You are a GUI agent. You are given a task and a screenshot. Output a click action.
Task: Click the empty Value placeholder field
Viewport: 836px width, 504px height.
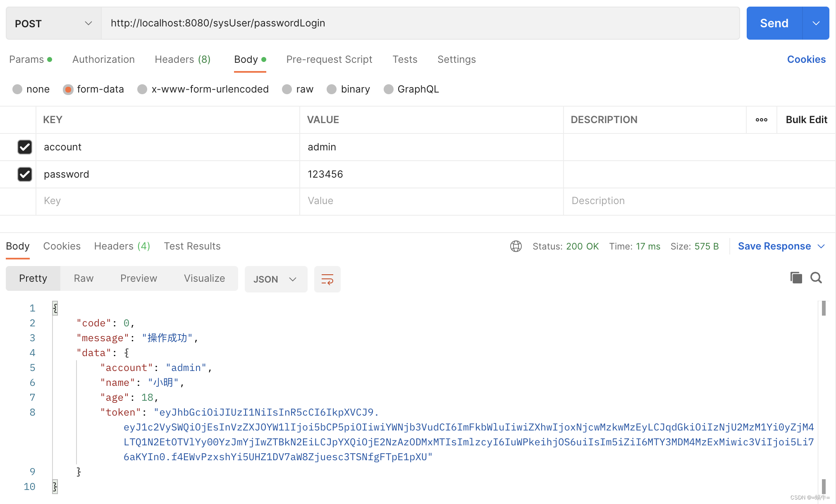[x=431, y=201]
